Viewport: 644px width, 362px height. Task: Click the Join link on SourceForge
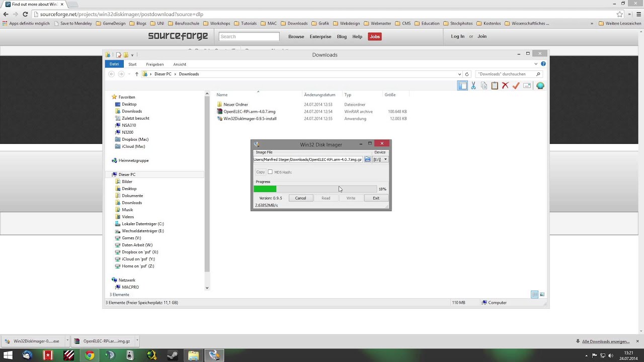coord(482,36)
